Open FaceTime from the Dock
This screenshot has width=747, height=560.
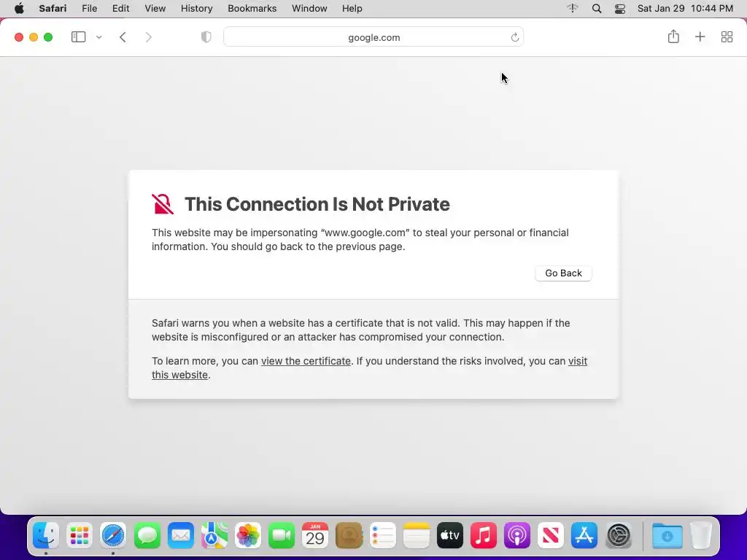pos(282,535)
